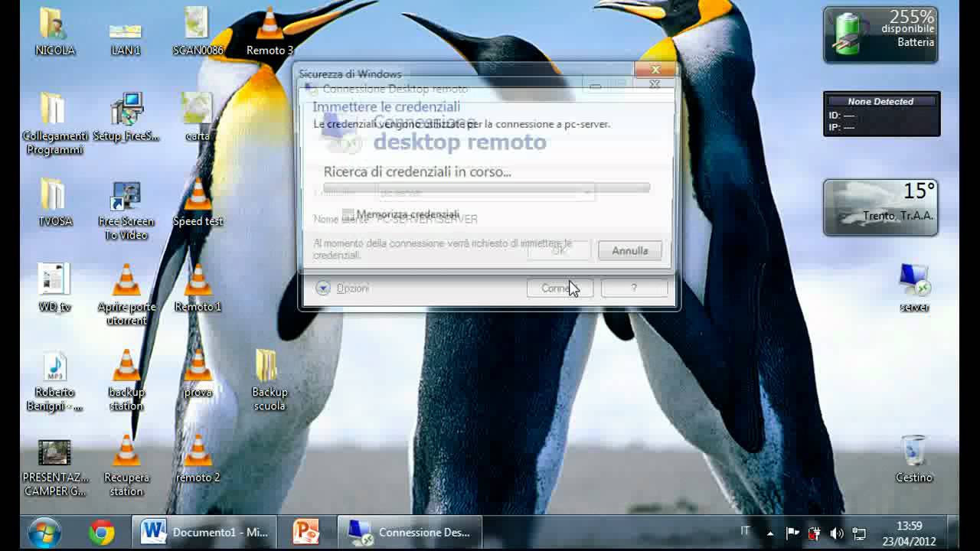Click the Annulla button in the dialog
The width and height of the screenshot is (980, 551).
[x=630, y=251]
